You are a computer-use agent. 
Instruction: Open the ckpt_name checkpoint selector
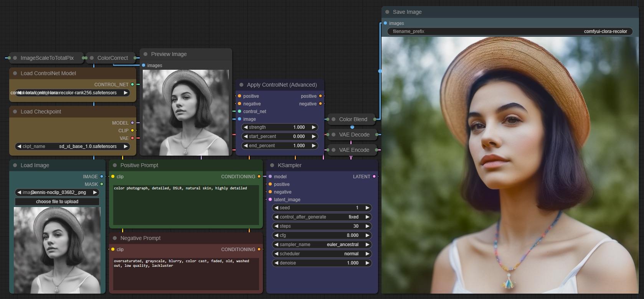coord(73,146)
